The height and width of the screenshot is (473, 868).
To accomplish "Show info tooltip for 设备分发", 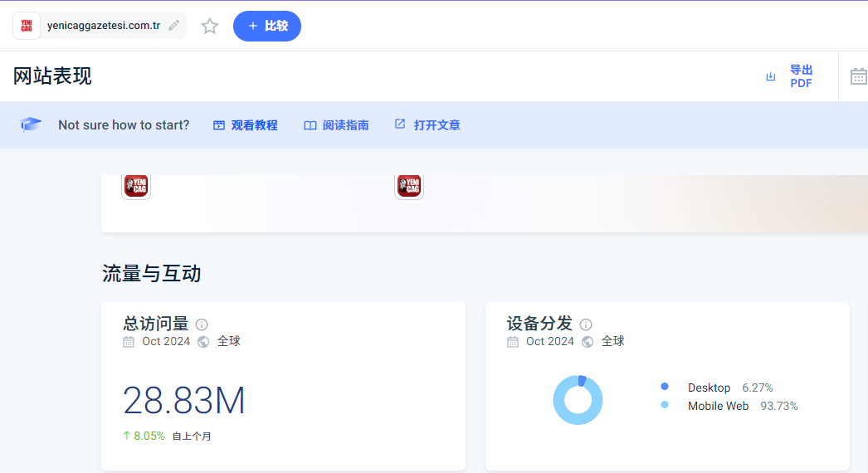I will 586,324.
